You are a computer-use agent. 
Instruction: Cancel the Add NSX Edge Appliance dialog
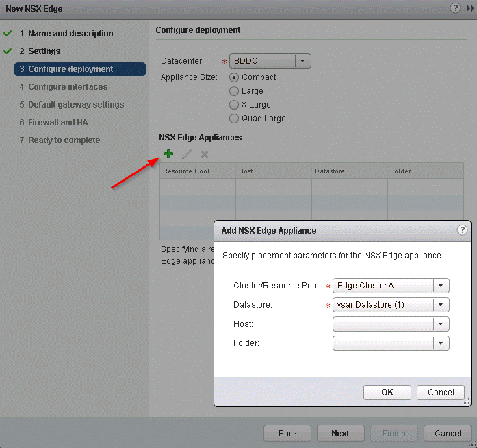click(x=441, y=393)
